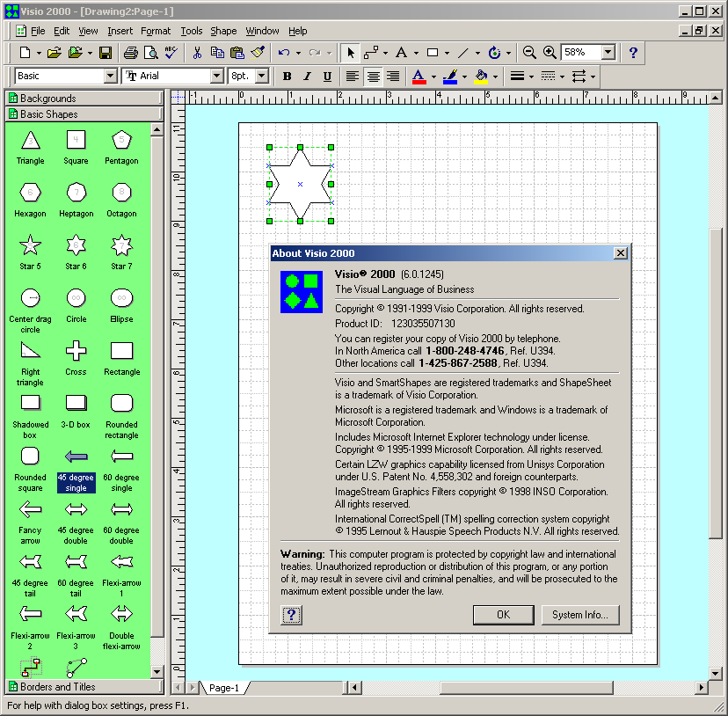This screenshot has width=728, height=716.
Task: Select the Rectangle drawing tool
Action: (x=433, y=53)
